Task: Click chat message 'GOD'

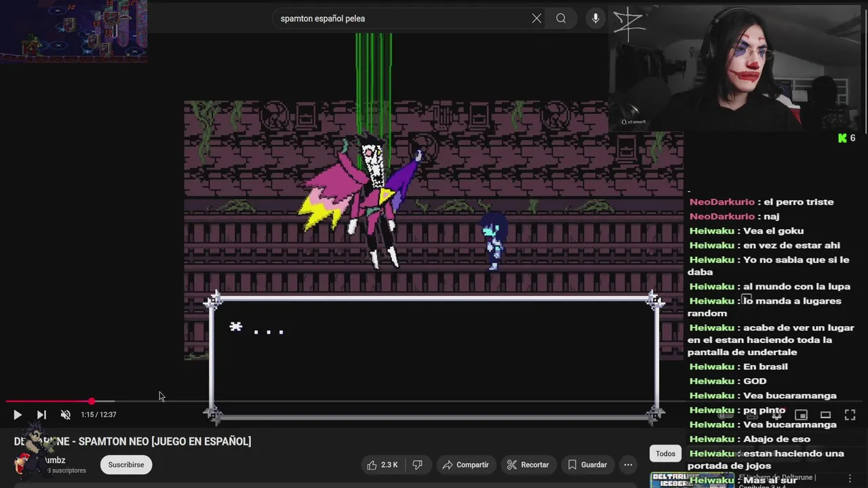Action: coord(755,381)
